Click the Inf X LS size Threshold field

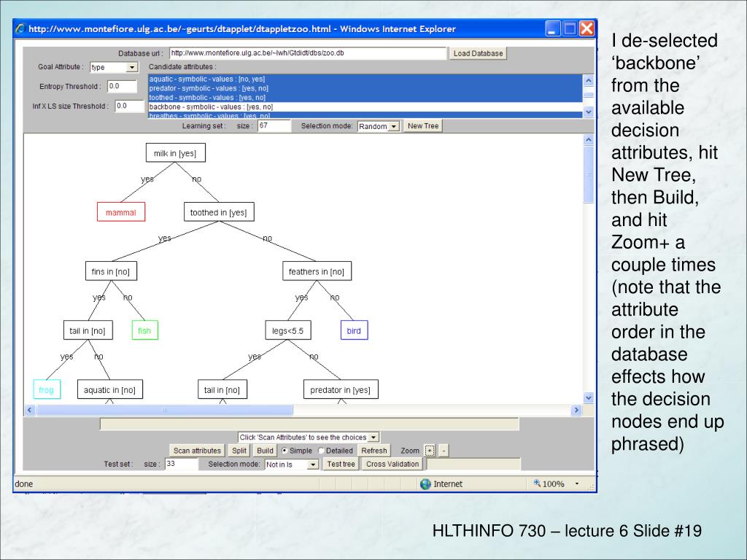130,106
